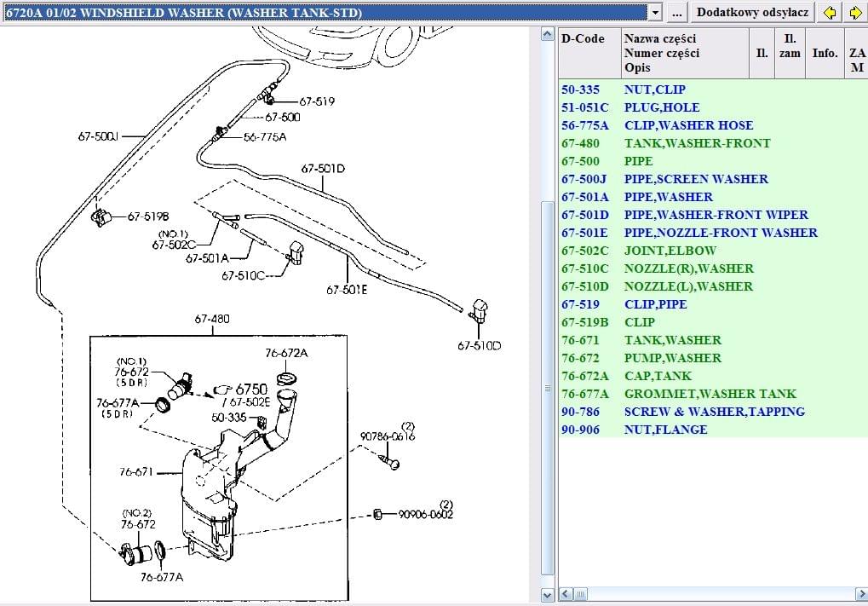Click the Dodatkowy odsyłacz button
This screenshot has width=868, height=606.
click(x=752, y=12)
